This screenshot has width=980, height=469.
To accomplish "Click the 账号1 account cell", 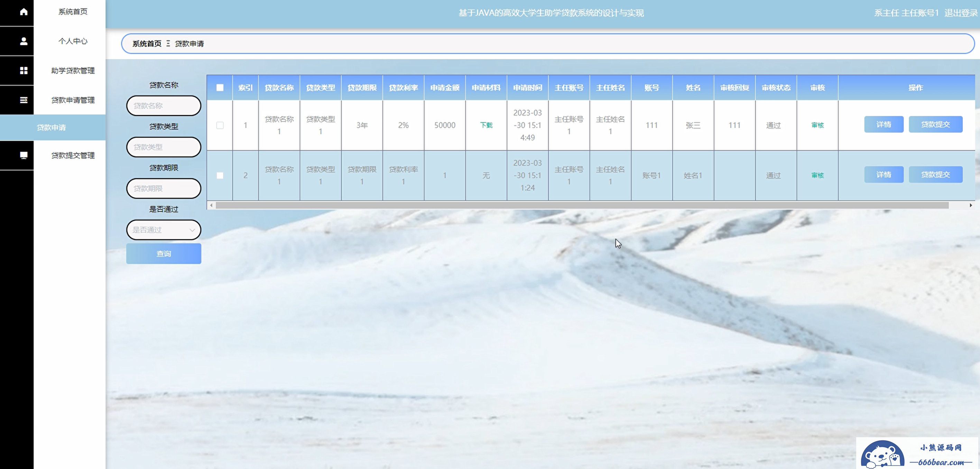I will [652, 175].
